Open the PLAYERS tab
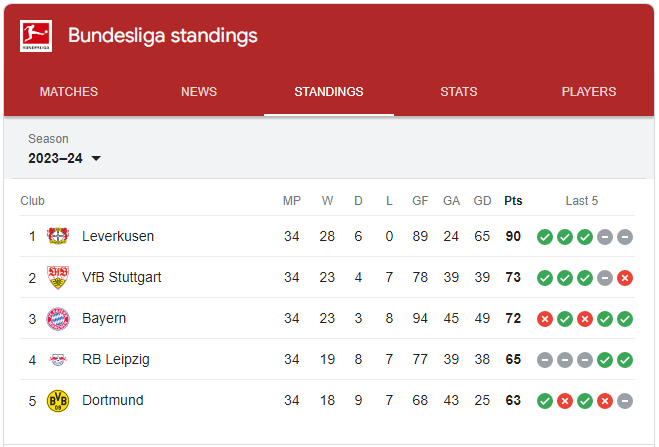 589,92
